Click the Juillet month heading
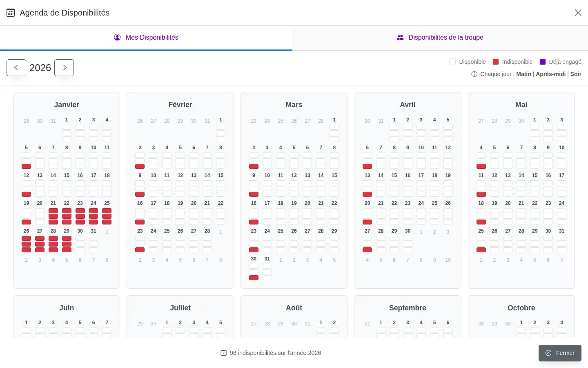Image resolution: width=588 pixels, height=368 pixels. (180, 308)
